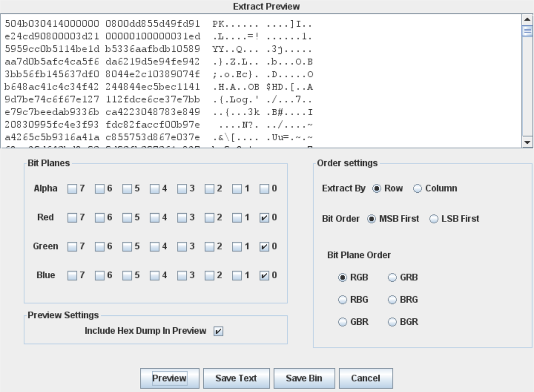Pick BRG bit plane order
The image size is (534, 392).
tap(392, 300)
